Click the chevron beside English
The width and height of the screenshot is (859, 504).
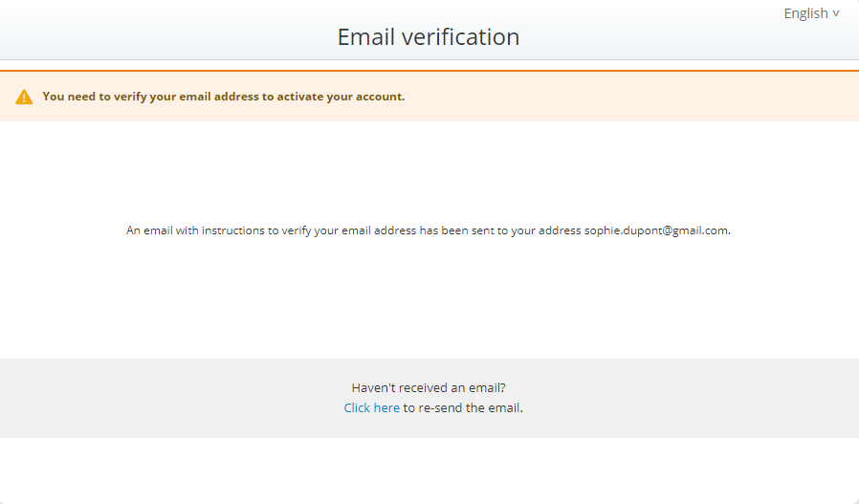(x=835, y=13)
